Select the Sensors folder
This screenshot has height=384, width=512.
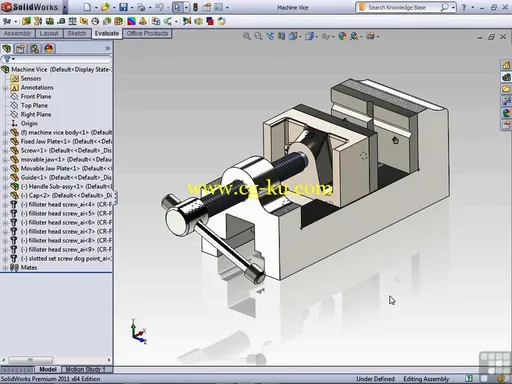point(31,78)
